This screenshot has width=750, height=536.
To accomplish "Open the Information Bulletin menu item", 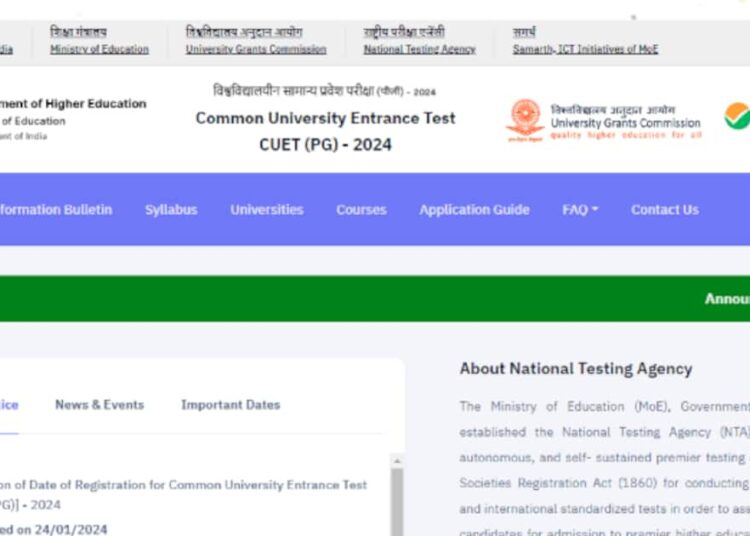I will point(55,210).
